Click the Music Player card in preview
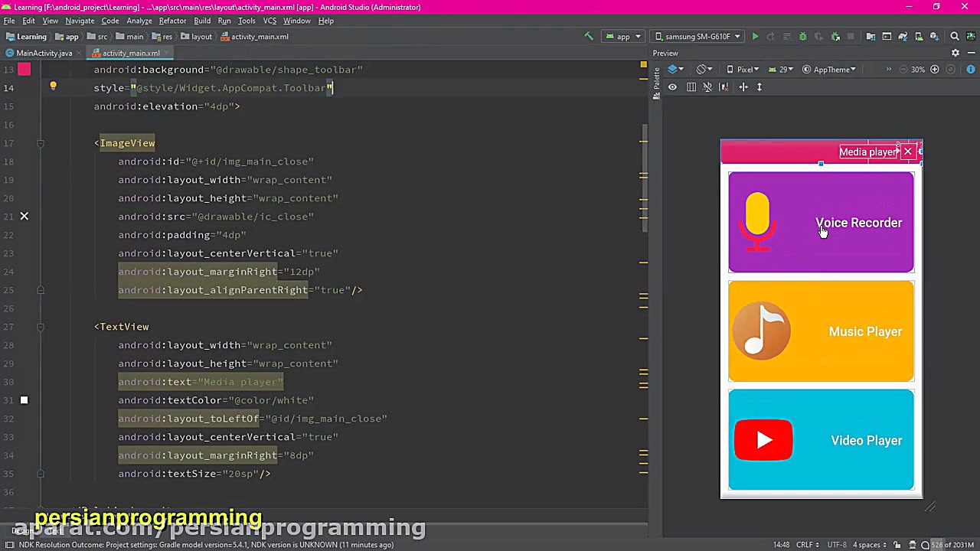 [x=821, y=331]
